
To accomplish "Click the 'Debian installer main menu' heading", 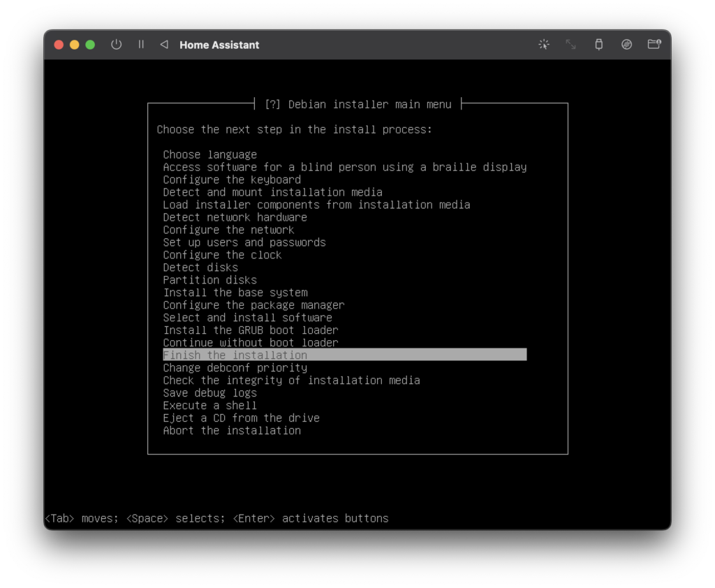I will [370, 105].
